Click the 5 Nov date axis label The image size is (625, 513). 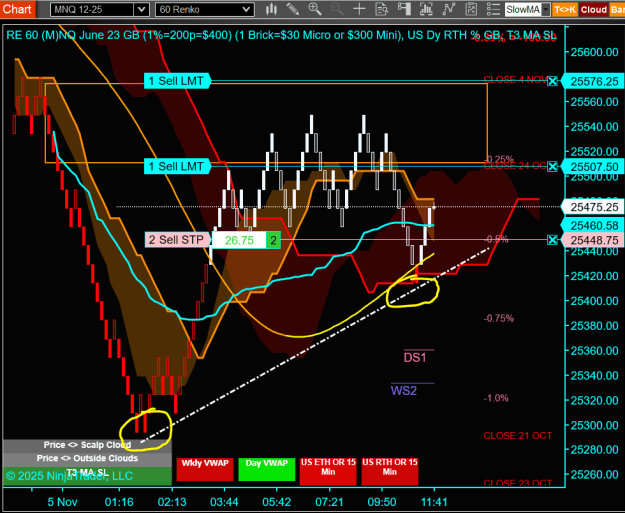coord(63,502)
